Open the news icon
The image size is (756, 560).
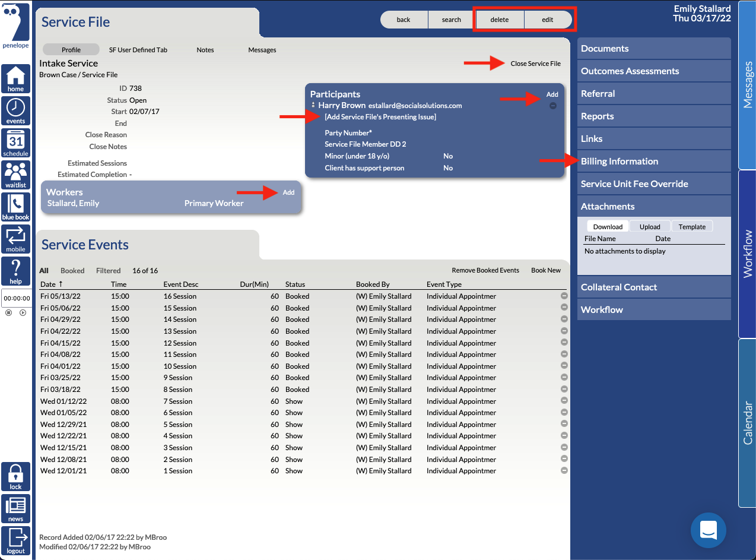[15, 509]
